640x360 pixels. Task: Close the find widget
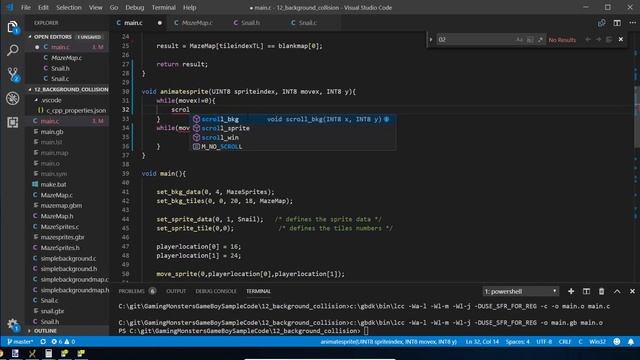[621, 40]
